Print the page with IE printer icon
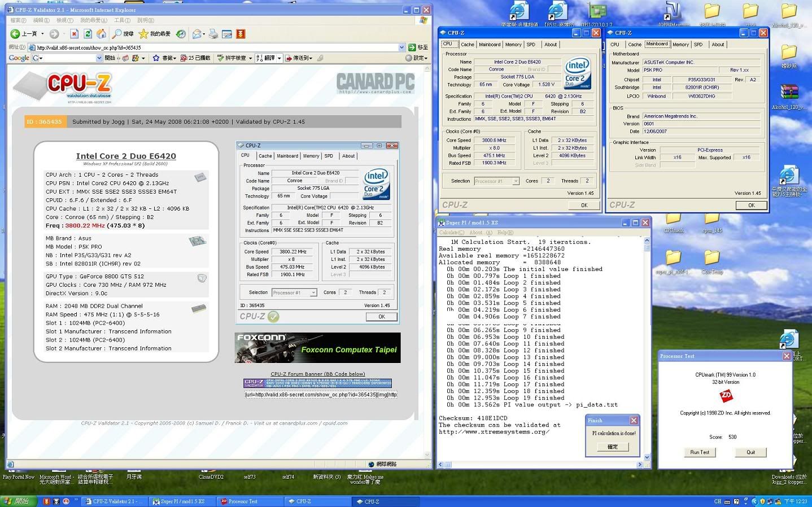812x507 pixels. pos(213,34)
